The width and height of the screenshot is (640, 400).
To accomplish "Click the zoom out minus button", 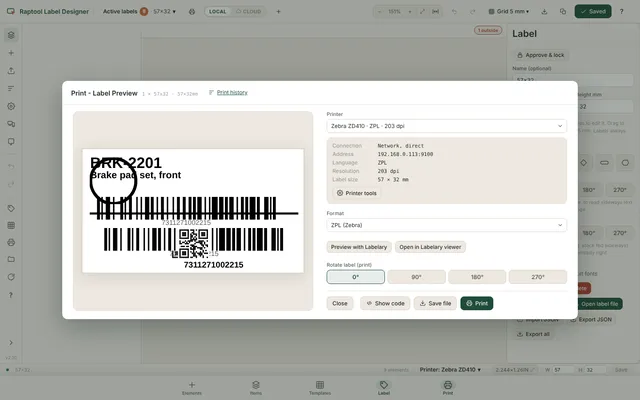I will (x=380, y=12).
